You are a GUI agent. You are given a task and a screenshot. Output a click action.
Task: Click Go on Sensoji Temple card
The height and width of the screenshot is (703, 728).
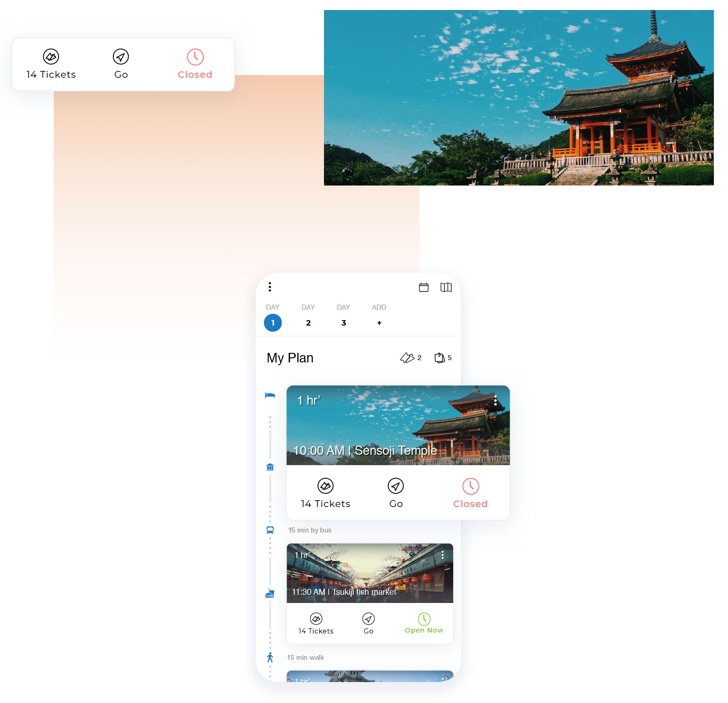(x=396, y=493)
